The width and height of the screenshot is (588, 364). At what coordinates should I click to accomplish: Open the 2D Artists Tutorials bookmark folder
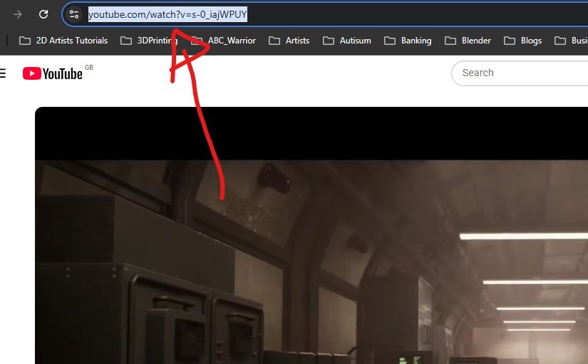click(63, 41)
